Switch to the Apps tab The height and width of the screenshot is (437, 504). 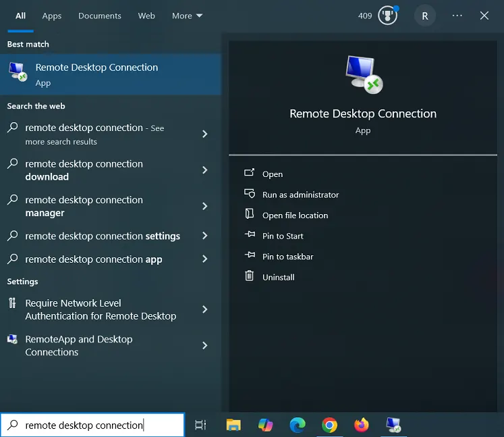(x=52, y=16)
